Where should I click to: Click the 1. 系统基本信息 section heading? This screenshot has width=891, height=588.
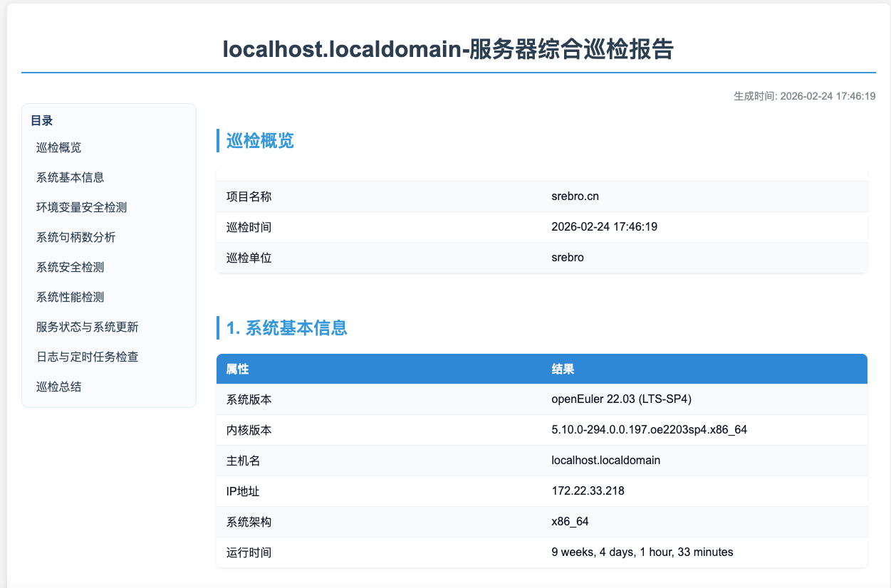(286, 328)
